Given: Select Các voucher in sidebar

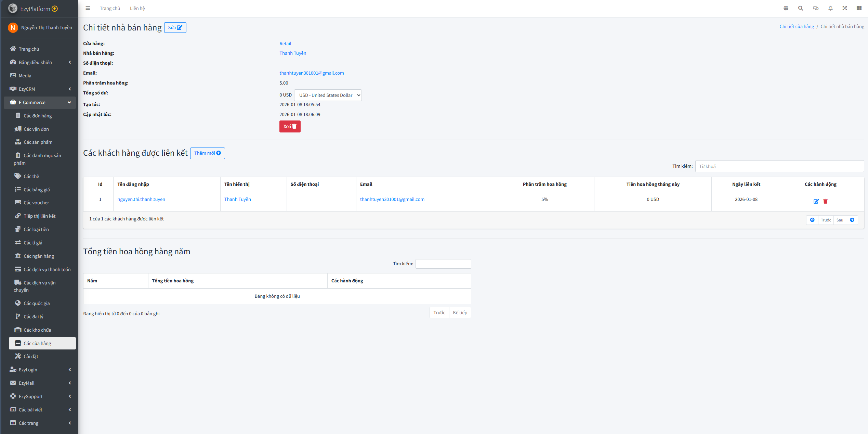Looking at the screenshot, I should pos(36,203).
